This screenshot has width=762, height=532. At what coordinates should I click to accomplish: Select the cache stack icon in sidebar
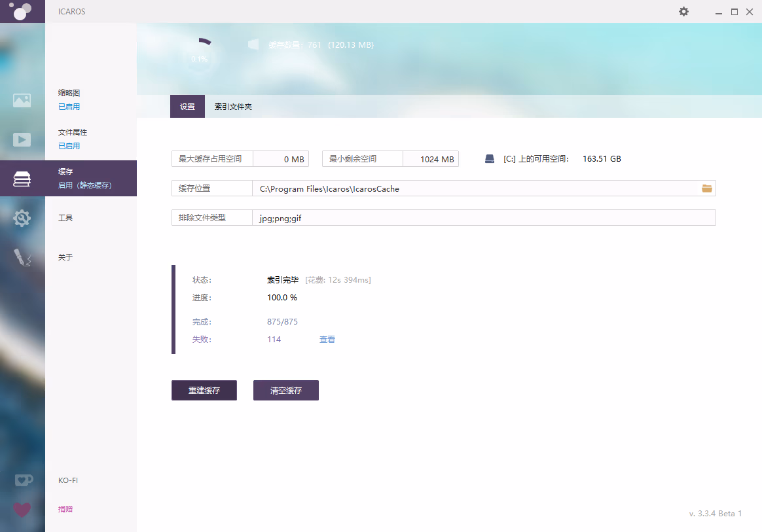pyautogui.click(x=22, y=179)
